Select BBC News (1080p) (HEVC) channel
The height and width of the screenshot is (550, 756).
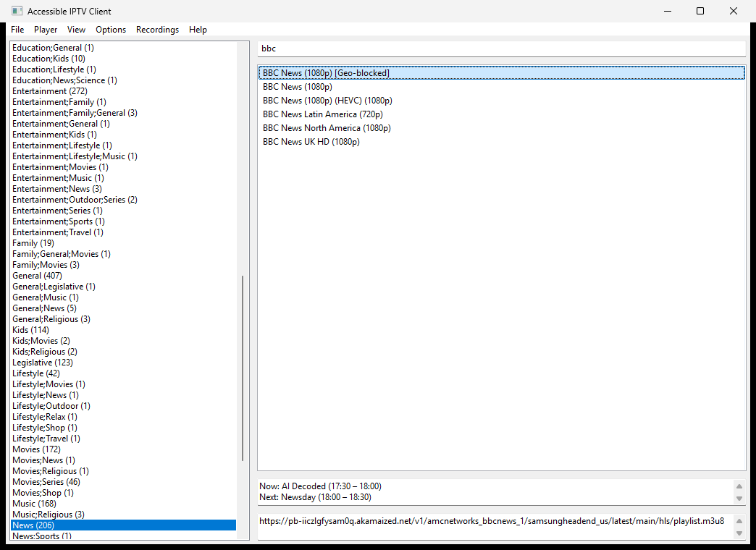pos(501,101)
